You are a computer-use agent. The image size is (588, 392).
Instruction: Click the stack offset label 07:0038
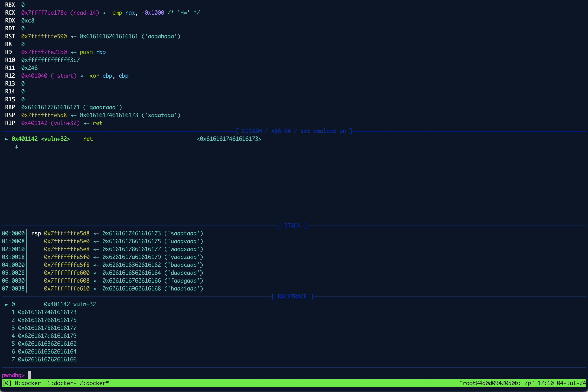13,289
